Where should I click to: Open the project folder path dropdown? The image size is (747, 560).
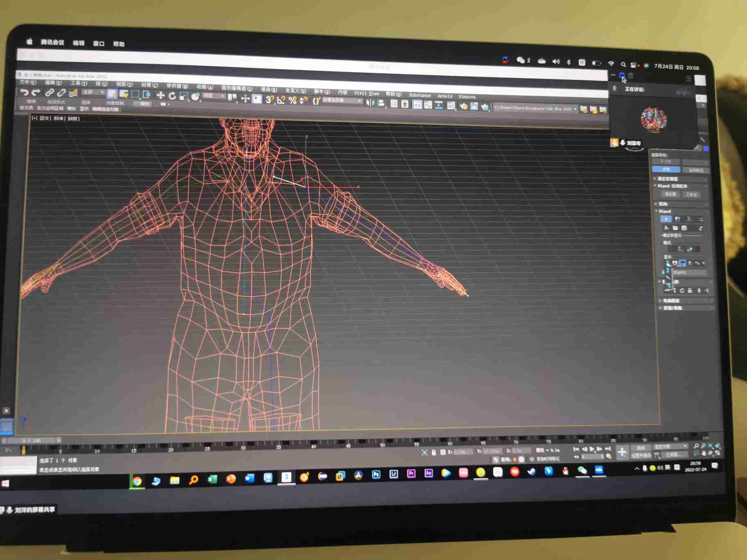pos(536,108)
